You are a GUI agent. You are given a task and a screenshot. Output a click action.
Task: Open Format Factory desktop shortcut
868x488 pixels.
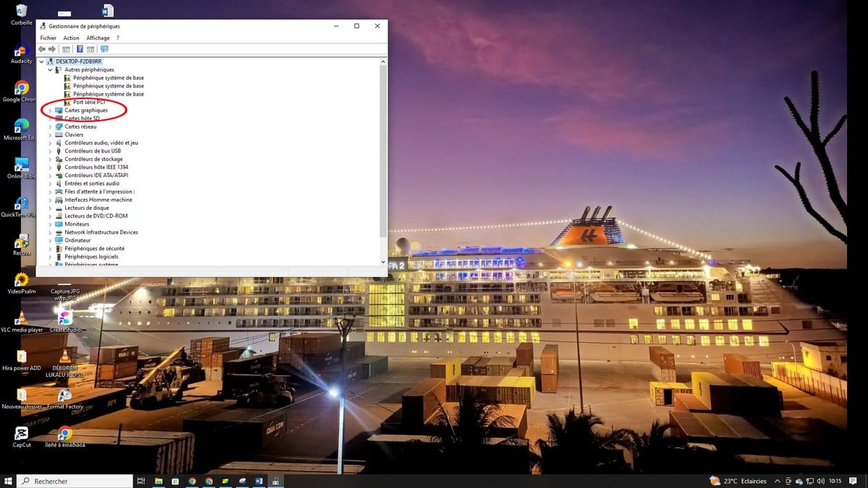65,395
